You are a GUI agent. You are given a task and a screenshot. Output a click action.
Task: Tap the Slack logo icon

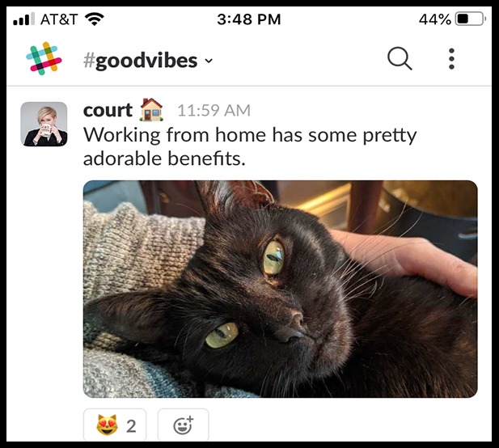(44, 58)
